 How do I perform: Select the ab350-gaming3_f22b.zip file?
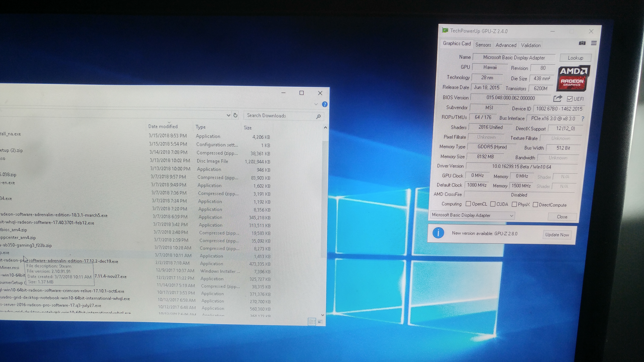[26, 245]
